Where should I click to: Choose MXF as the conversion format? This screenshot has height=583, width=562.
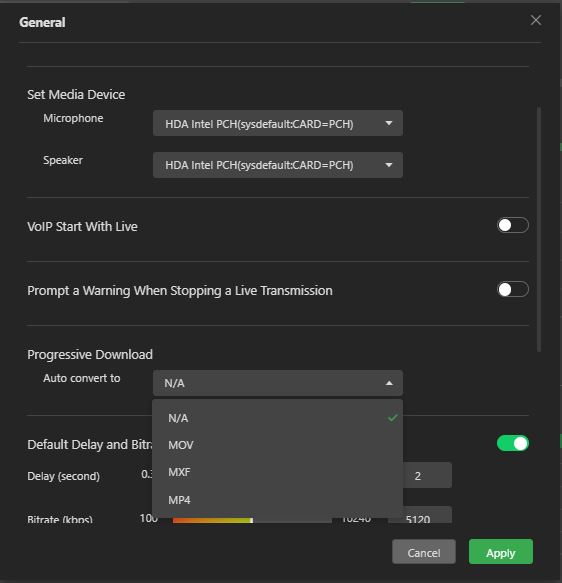pyautogui.click(x=278, y=472)
